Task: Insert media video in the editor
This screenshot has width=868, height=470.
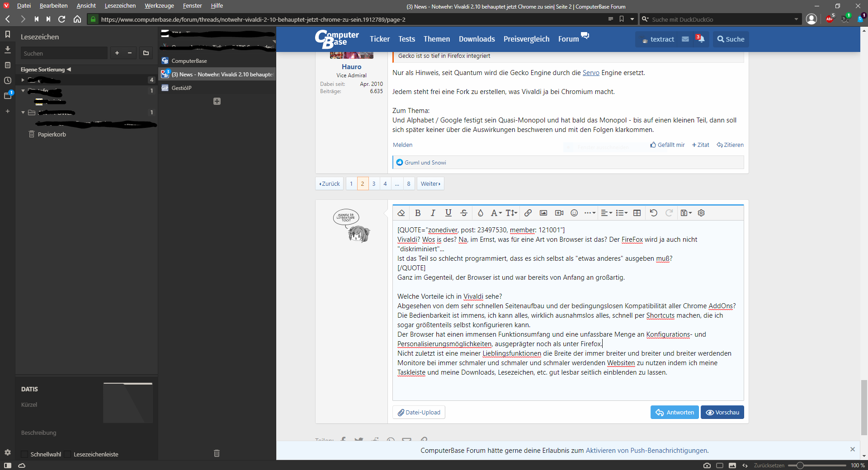Action: 559,213
